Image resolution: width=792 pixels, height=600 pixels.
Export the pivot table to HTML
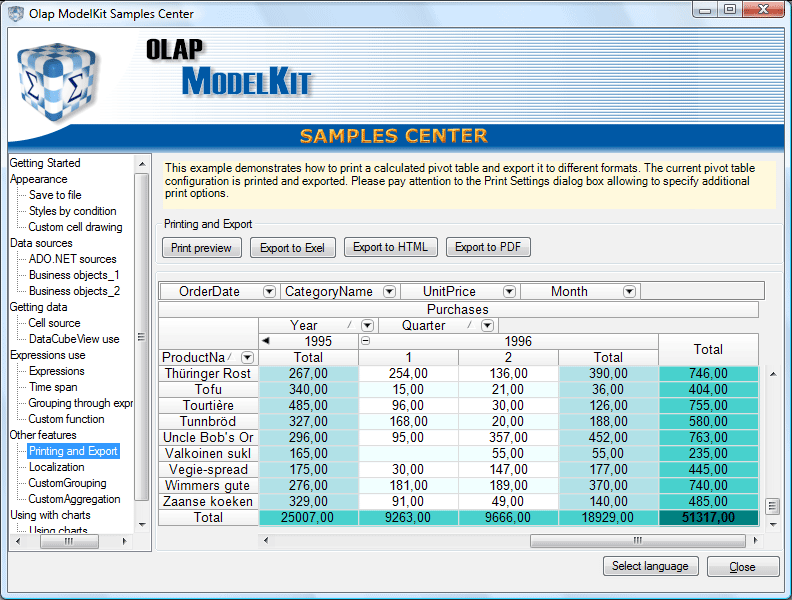tap(390, 247)
